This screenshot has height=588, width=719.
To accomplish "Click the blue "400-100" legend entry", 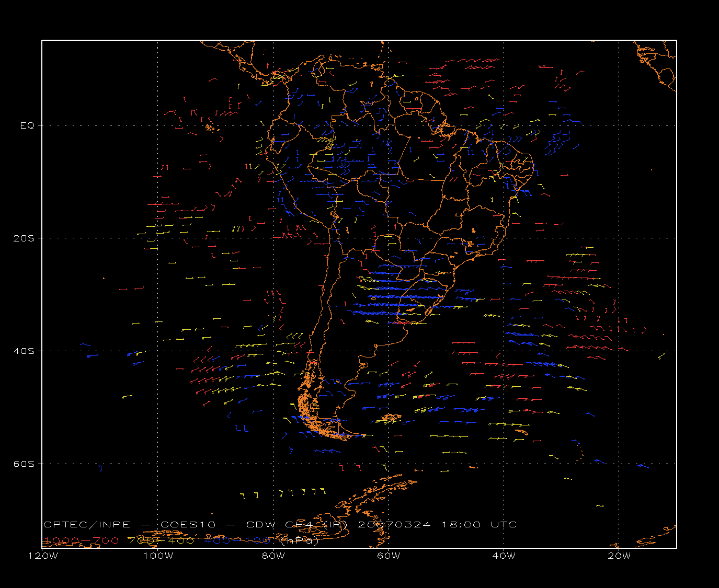I will (237, 540).
